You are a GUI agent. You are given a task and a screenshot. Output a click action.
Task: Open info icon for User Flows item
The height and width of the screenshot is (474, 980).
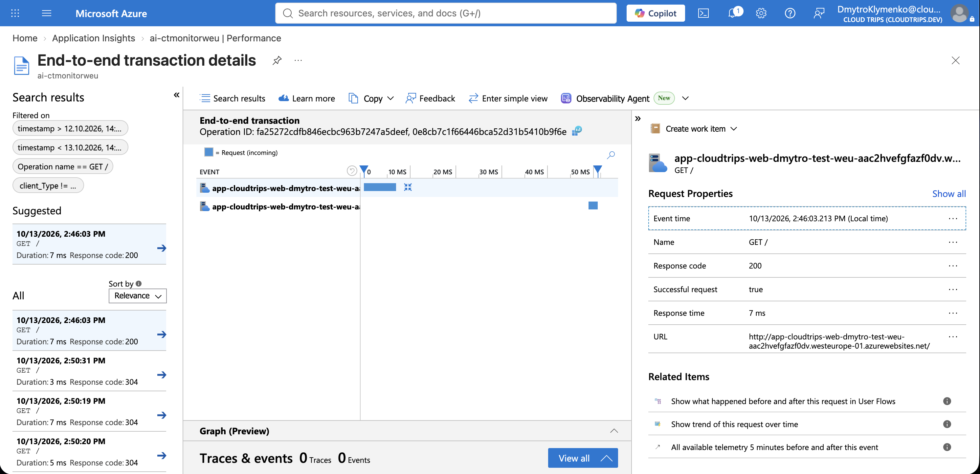(x=947, y=401)
